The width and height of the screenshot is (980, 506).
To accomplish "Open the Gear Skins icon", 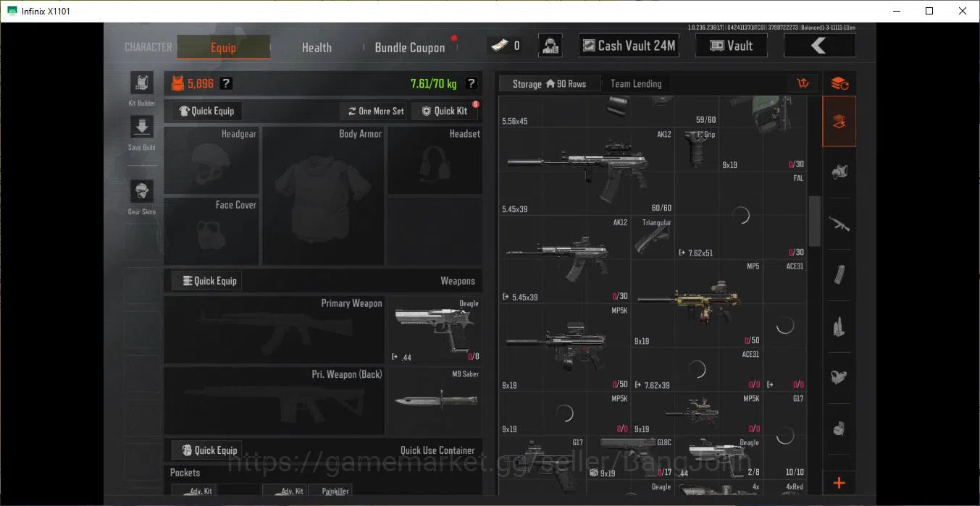I will [x=141, y=192].
